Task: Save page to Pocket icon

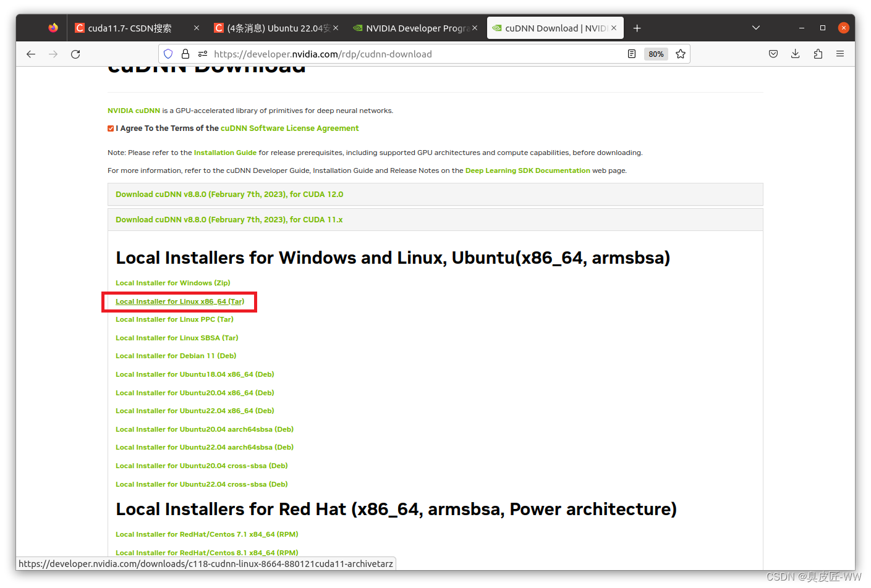Action: [x=773, y=54]
